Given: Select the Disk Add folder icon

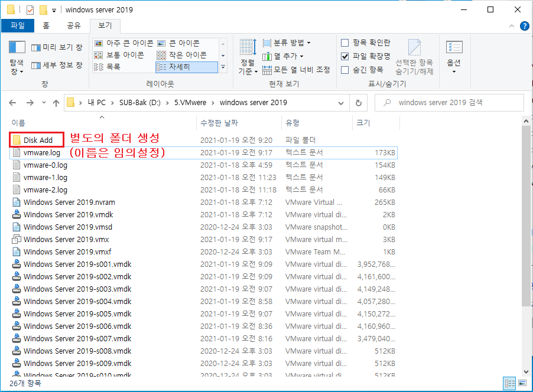Looking at the screenshot, I should 16,140.
